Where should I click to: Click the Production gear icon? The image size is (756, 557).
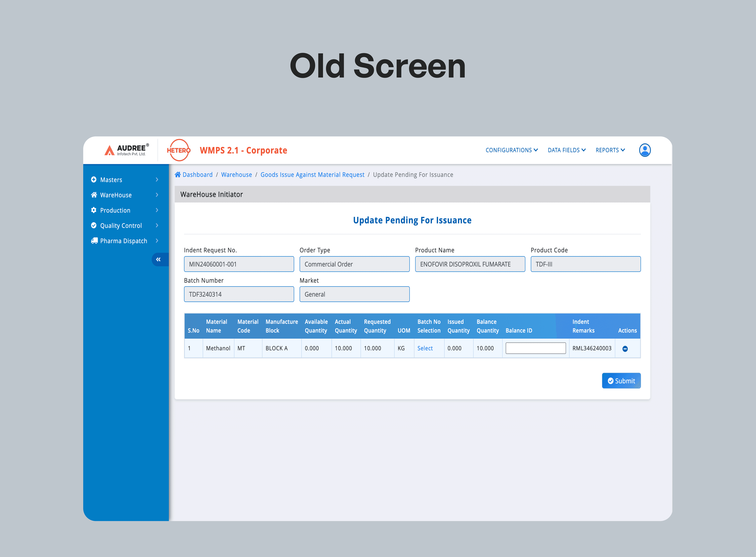[x=94, y=210]
